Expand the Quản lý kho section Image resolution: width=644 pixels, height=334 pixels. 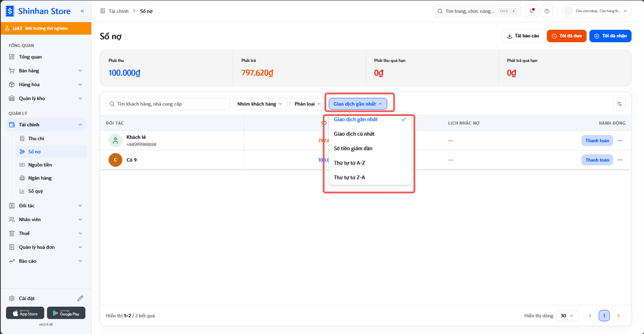click(46, 98)
